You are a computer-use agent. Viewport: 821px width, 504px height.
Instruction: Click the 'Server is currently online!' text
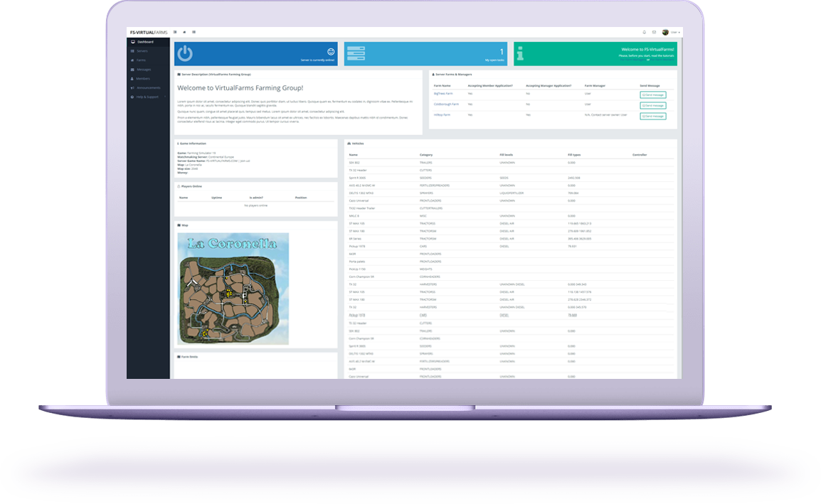tap(317, 60)
